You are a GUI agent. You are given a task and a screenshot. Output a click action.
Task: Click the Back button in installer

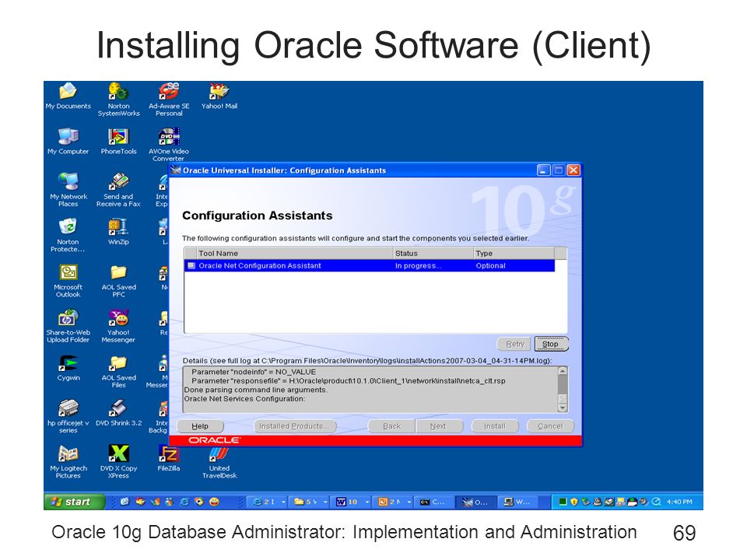pyautogui.click(x=391, y=426)
